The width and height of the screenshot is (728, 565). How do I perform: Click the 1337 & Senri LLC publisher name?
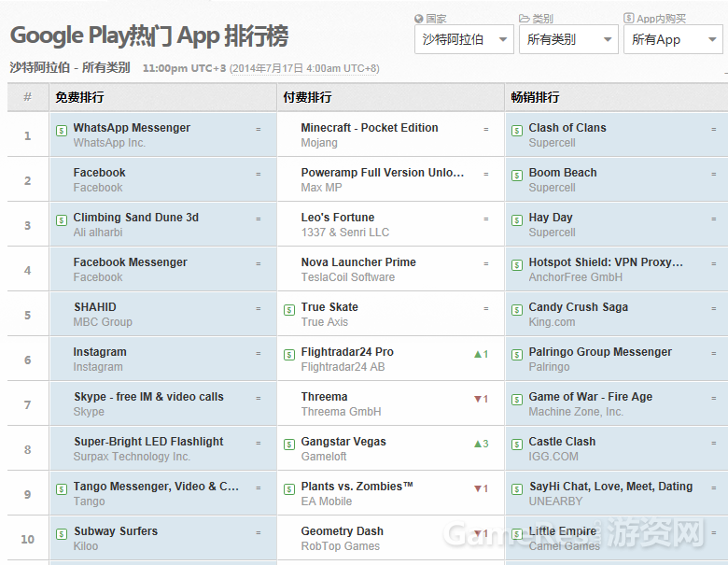(345, 233)
